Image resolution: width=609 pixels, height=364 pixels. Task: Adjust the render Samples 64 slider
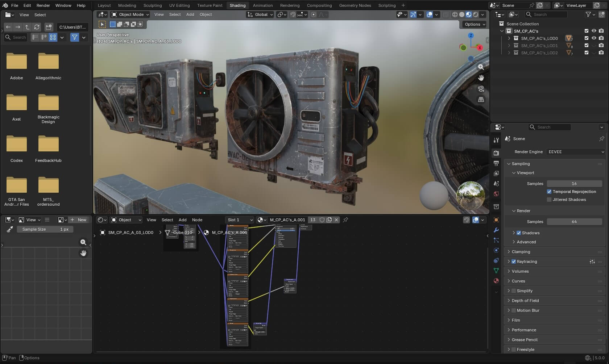[x=574, y=222]
